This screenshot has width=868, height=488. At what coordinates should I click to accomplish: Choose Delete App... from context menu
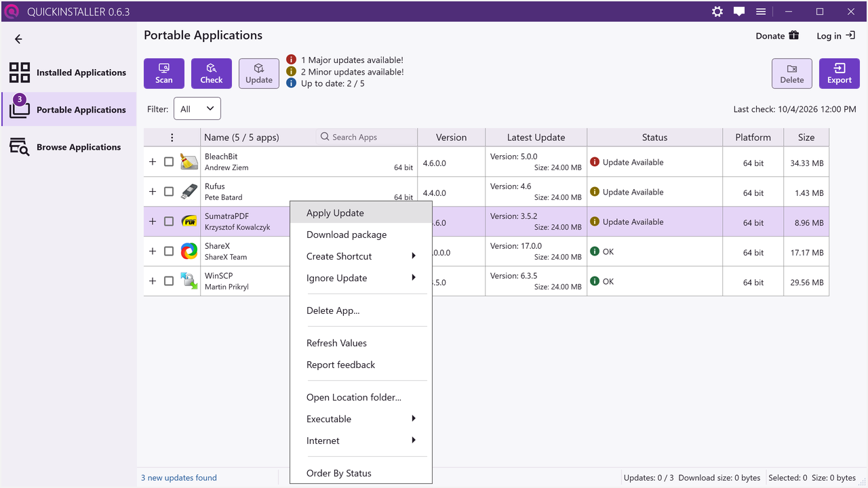pos(361,310)
